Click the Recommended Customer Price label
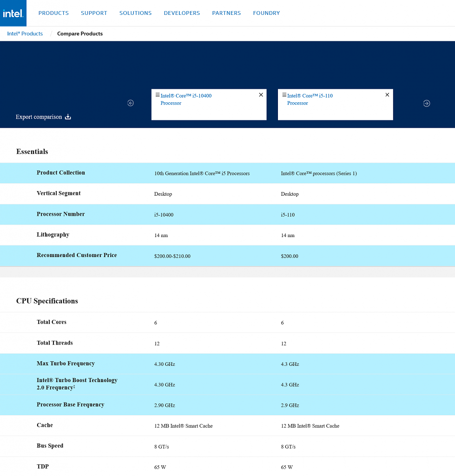455x476 pixels. click(x=77, y=255)
